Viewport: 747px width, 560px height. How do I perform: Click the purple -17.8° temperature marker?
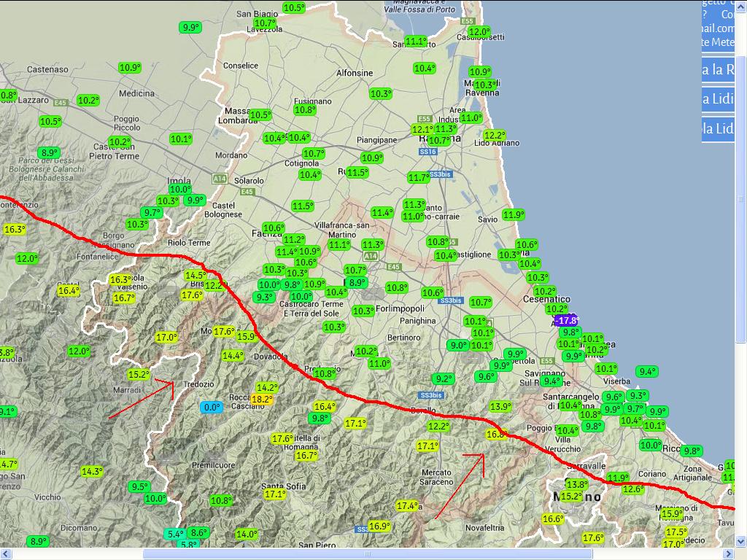point(566,320)
